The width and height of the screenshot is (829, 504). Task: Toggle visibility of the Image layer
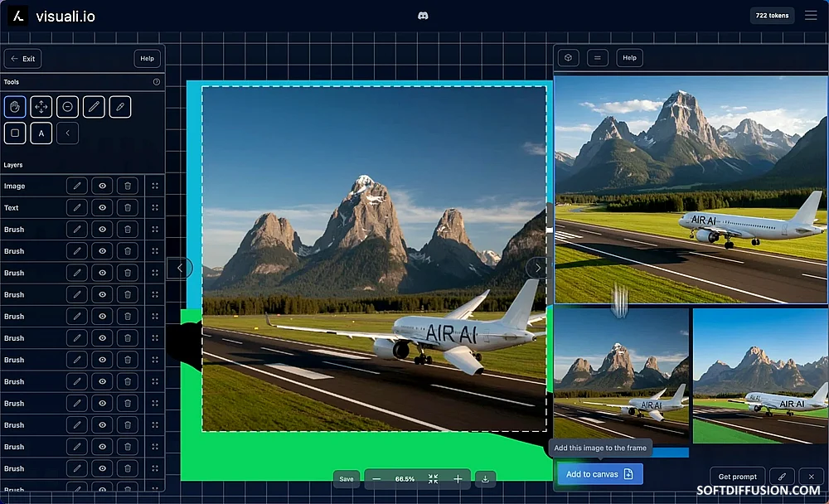(103, 187)
